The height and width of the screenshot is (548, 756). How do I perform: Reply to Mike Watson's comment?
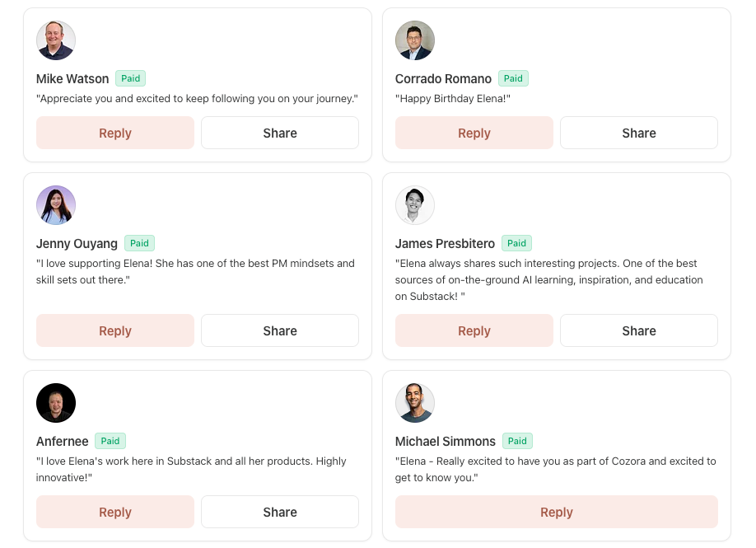click(115, 133)
